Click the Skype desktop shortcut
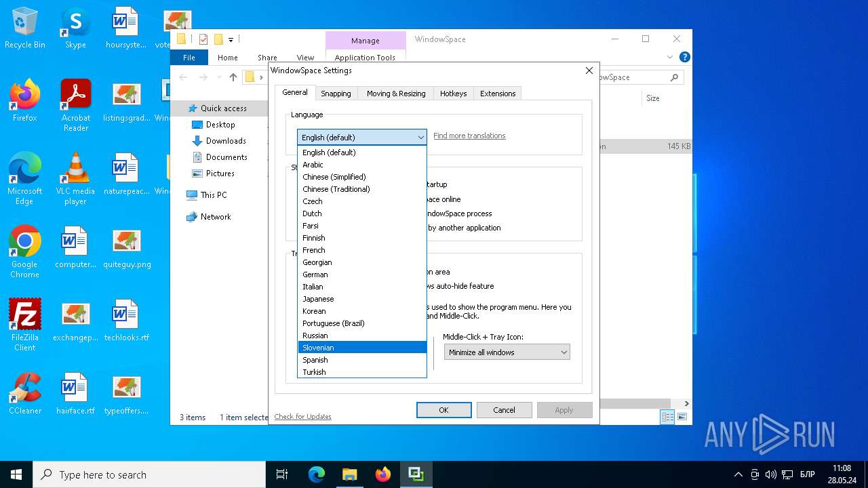Viewport: 868px width, 488px height. (75, 28)
